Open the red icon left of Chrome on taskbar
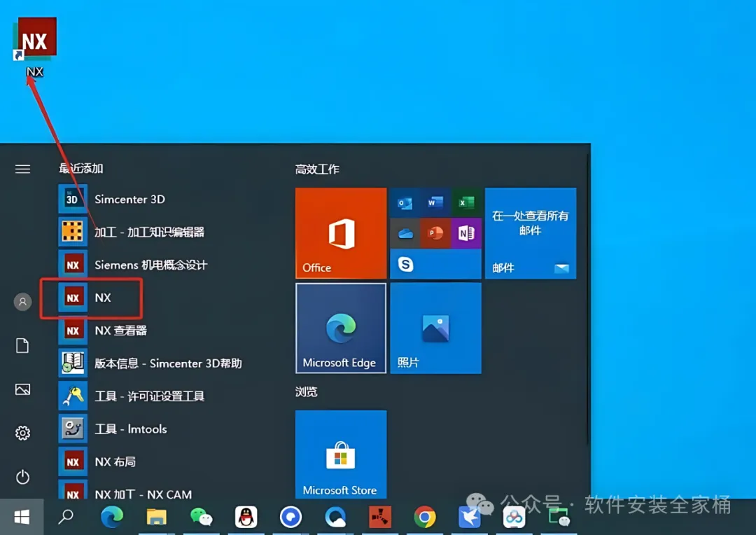 pos(380,517)
